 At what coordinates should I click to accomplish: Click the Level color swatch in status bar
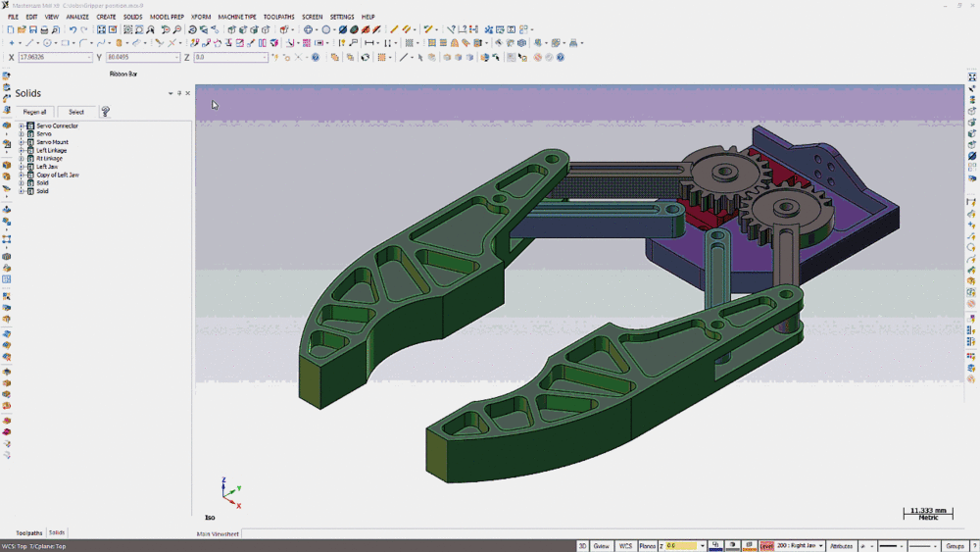coord(766,546)
